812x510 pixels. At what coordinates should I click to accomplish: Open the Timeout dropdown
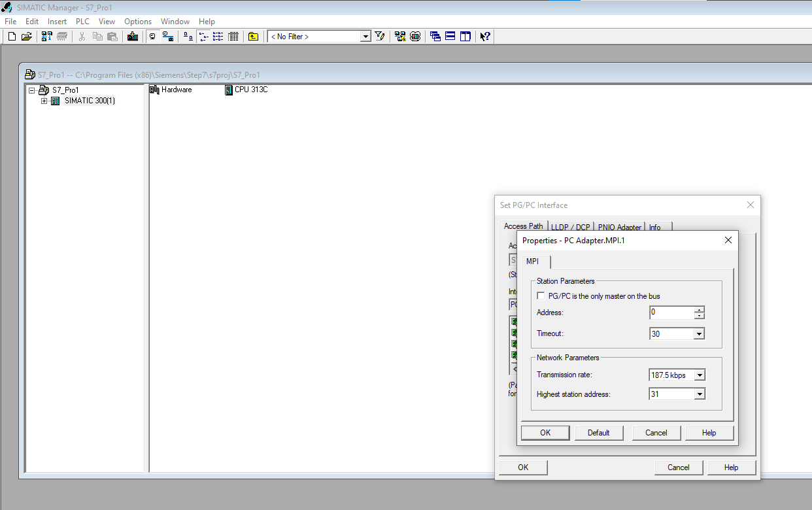(699, 333)
